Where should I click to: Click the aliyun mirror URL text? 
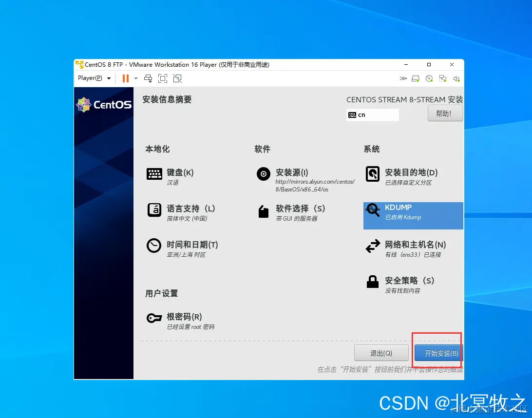(x=315, y=186)
